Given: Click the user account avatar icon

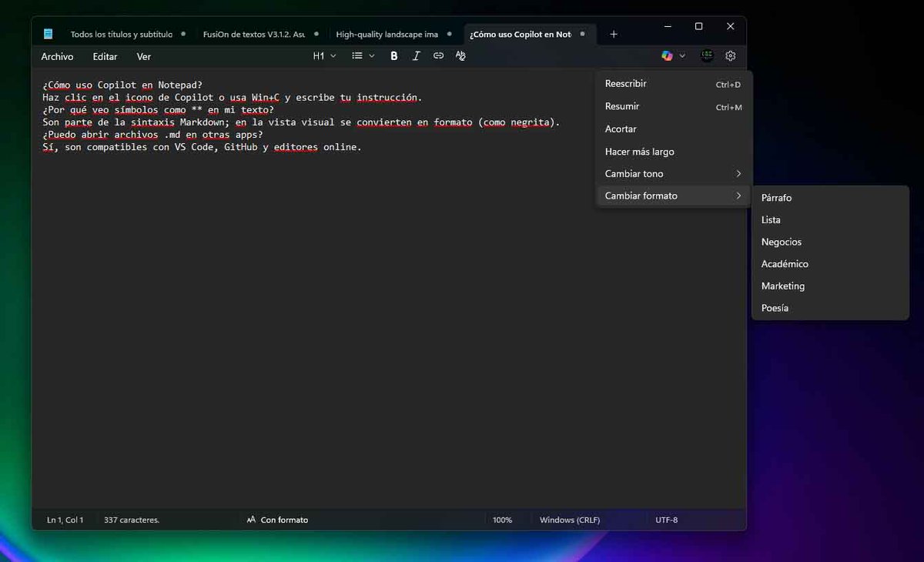Looking at the screenshot, I should pos(707,55).
